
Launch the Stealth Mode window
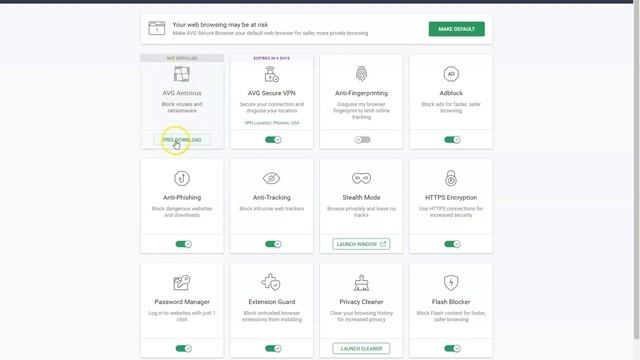(x=361, y=244)
